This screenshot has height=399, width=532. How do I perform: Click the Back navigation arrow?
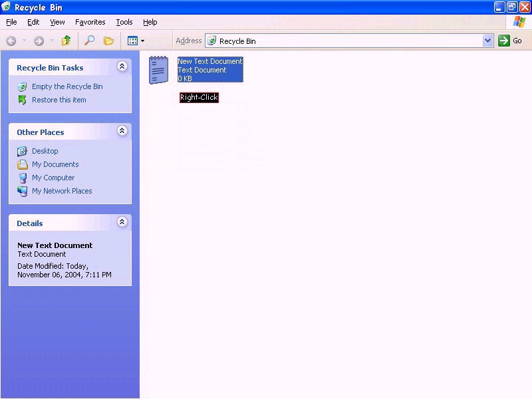click(x=11, y=41)
